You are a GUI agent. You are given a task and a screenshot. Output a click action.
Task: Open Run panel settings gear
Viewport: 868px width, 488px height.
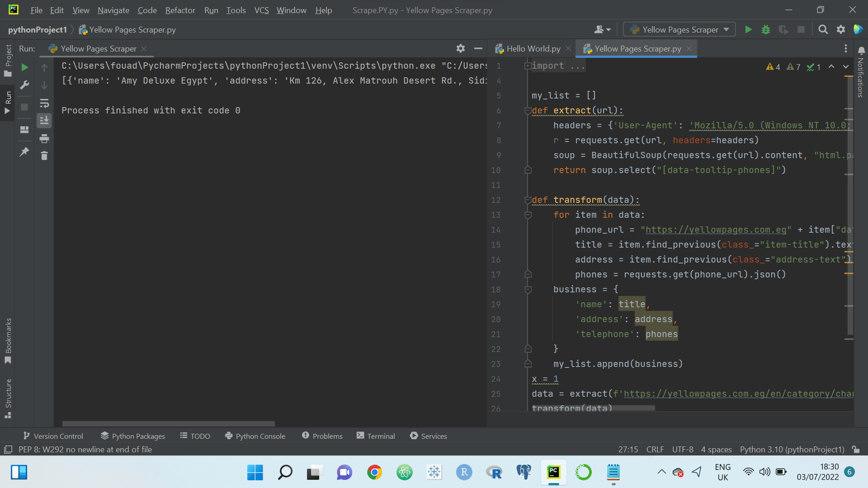pyautogui.click(x=460, y=48)
